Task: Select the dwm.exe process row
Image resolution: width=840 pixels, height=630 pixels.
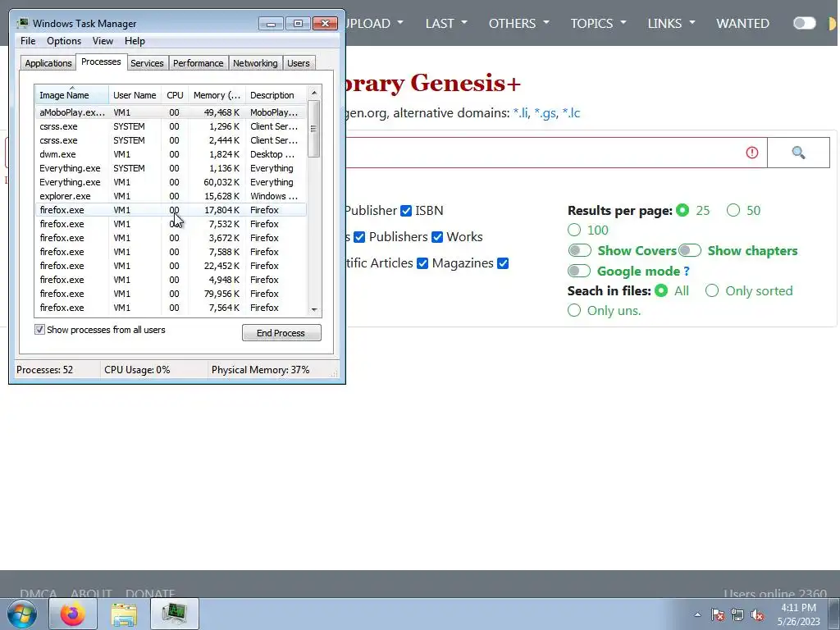Action: click(171, 154)
